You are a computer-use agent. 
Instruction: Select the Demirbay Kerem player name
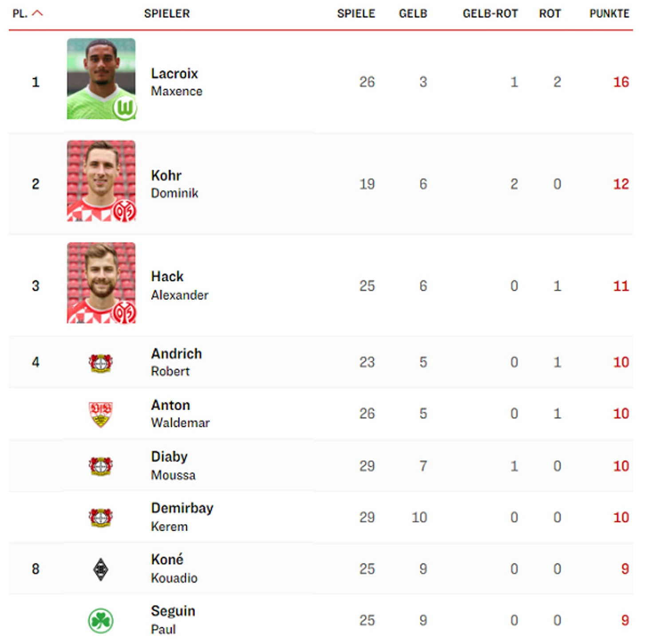pyautogui.click(x=182, y=517)
